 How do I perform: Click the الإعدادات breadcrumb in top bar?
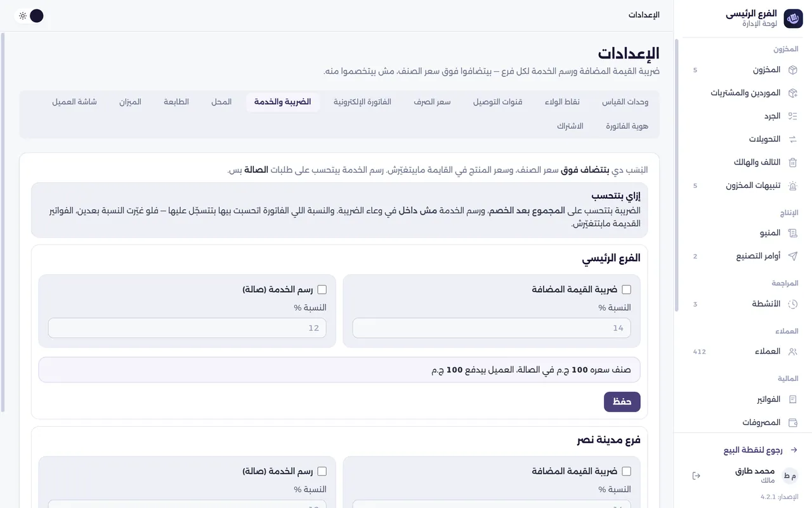click(x=644, y=15)
